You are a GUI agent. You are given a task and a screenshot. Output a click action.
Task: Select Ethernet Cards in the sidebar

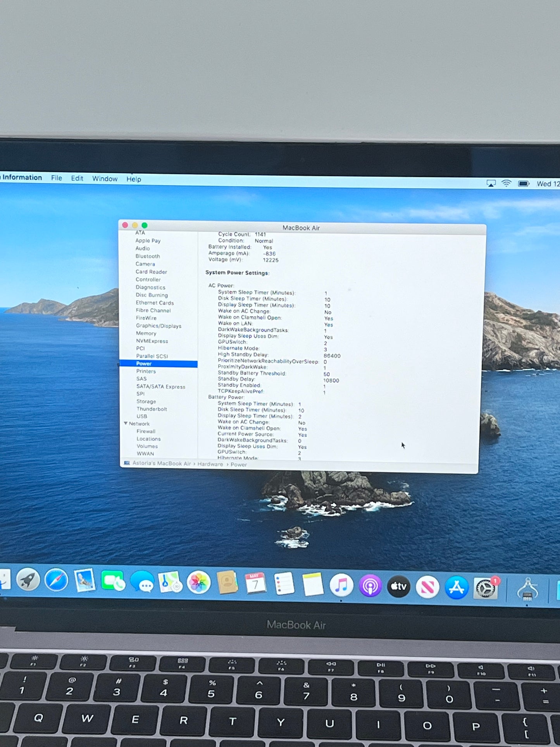(155, 303)
